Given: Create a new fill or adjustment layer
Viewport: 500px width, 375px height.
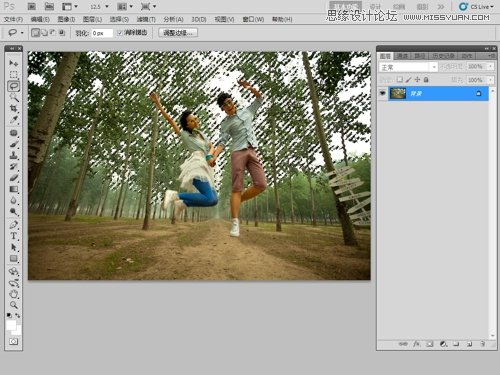Looking at the screenshot, I should coord(443,344).
